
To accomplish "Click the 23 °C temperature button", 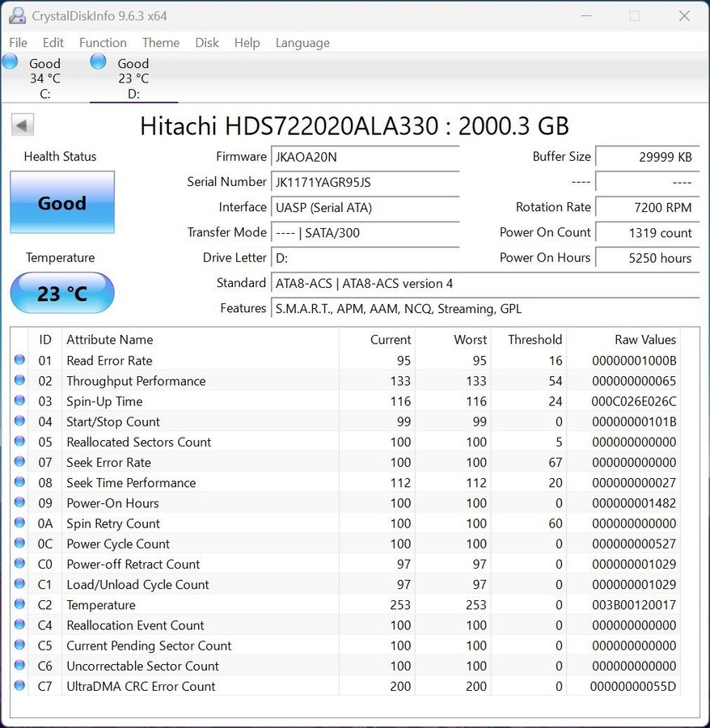I will (x=62, y=293).
